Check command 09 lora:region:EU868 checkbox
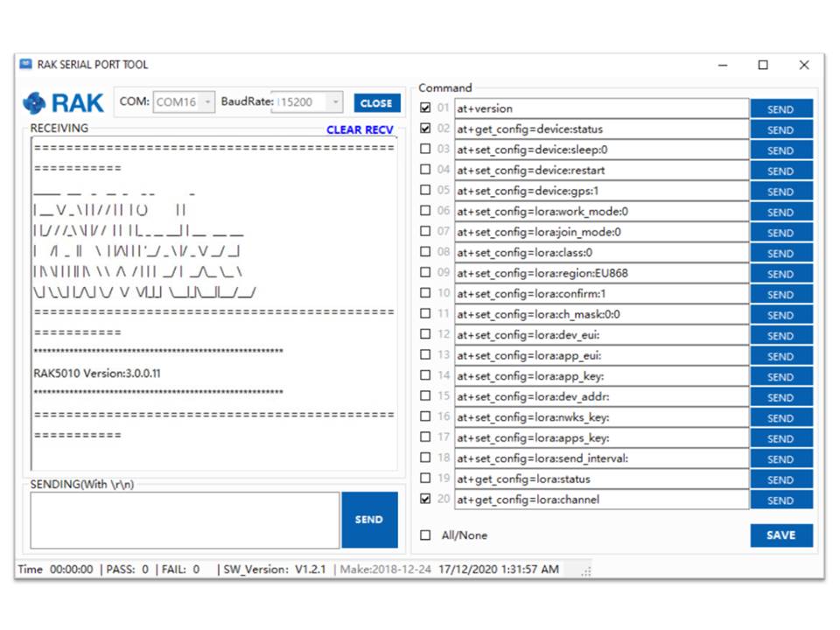The height and width of the screenshot is (630, 840). tap(425, 272)
